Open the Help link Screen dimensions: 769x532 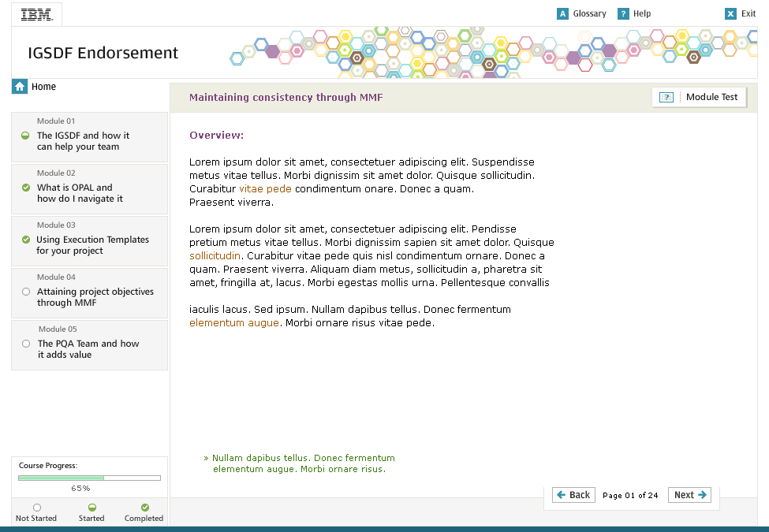pyautogui.click(x=641, y=13)
